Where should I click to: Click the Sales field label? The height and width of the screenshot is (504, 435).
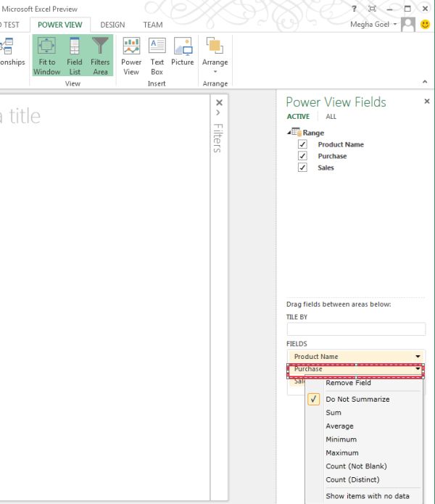coord(326,168)
